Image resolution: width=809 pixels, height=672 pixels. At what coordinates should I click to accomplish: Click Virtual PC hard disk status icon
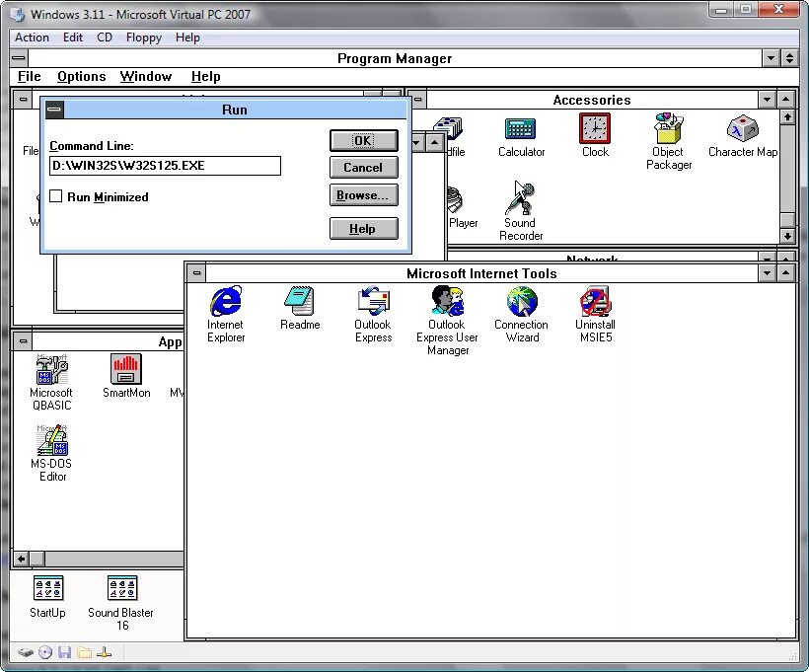coord(26,653)
